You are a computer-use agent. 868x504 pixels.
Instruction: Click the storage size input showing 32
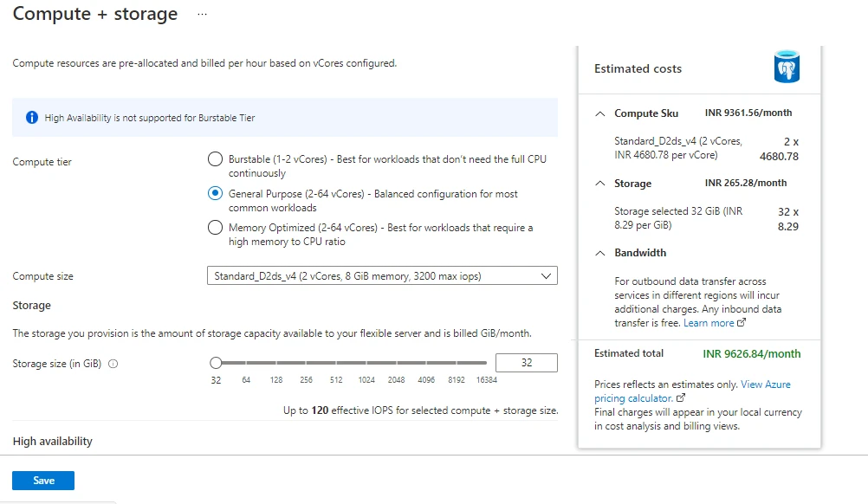click(527, 362)
